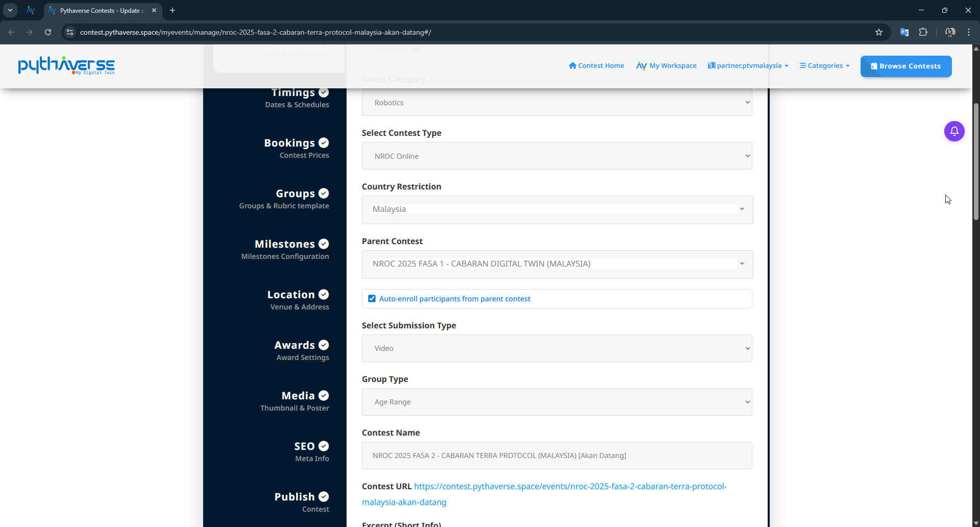The image size is (980, 527).
Task: Click the Google Translate icon in address bar
Action: [904, 32]
